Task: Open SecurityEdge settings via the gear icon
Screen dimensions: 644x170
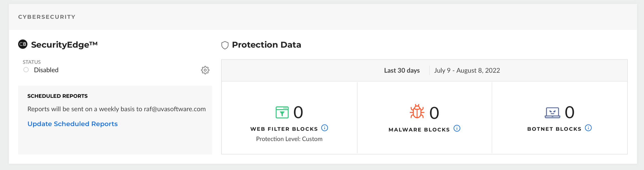Action: click(x=205, y=70)
